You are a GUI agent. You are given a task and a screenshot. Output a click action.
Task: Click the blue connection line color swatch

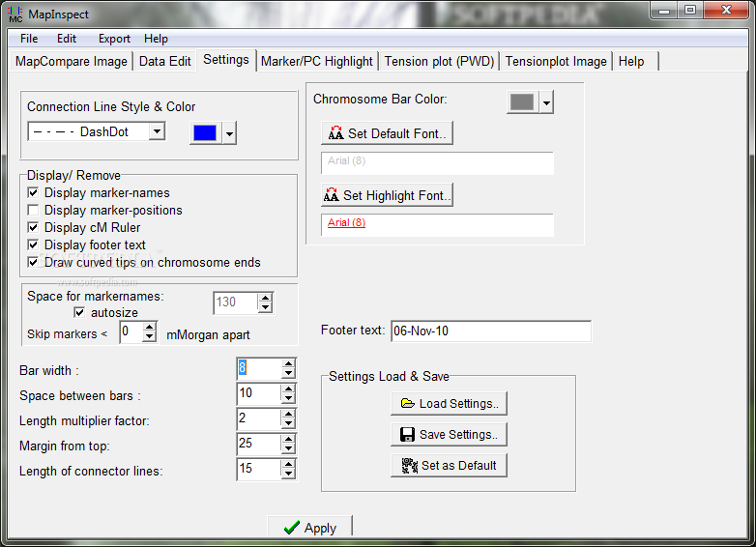(205, 133)
